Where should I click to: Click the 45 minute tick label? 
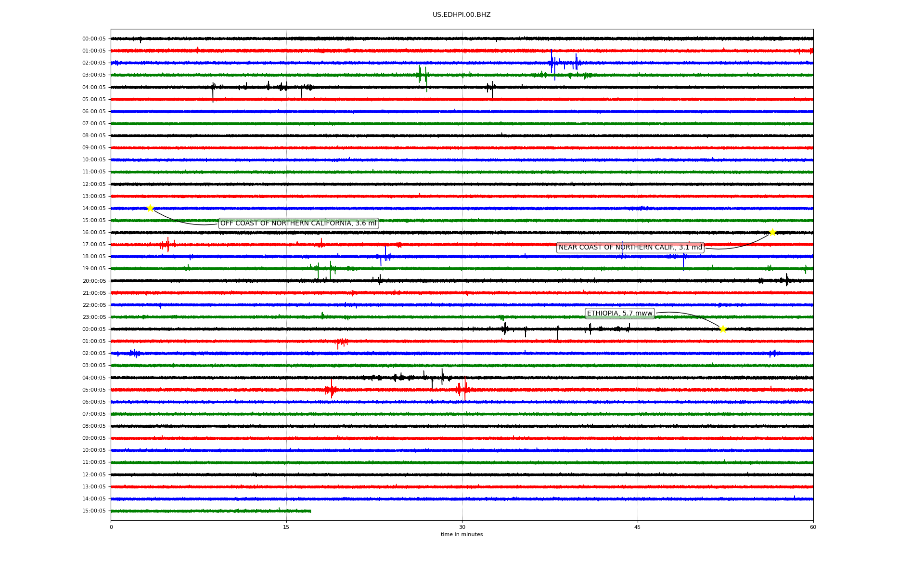[x=638, y=527]
